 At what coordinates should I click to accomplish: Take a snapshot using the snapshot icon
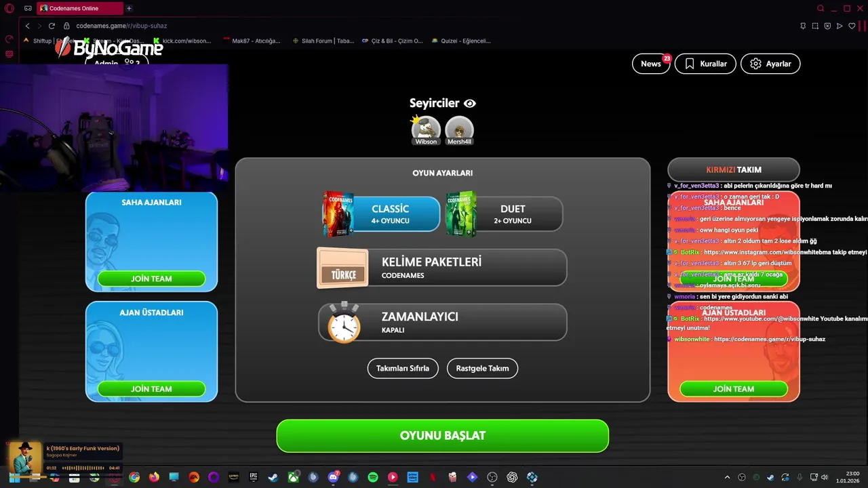tap(815, 26)
